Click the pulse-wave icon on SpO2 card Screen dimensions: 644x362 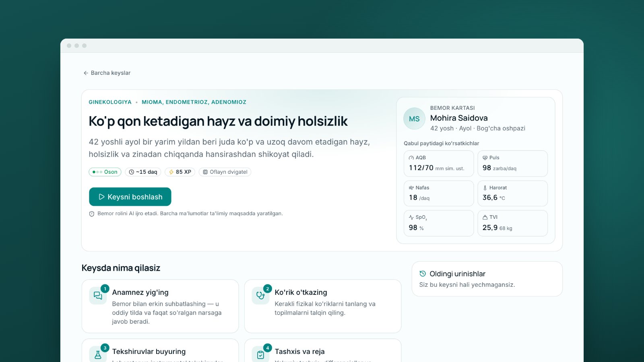[411, 217]
